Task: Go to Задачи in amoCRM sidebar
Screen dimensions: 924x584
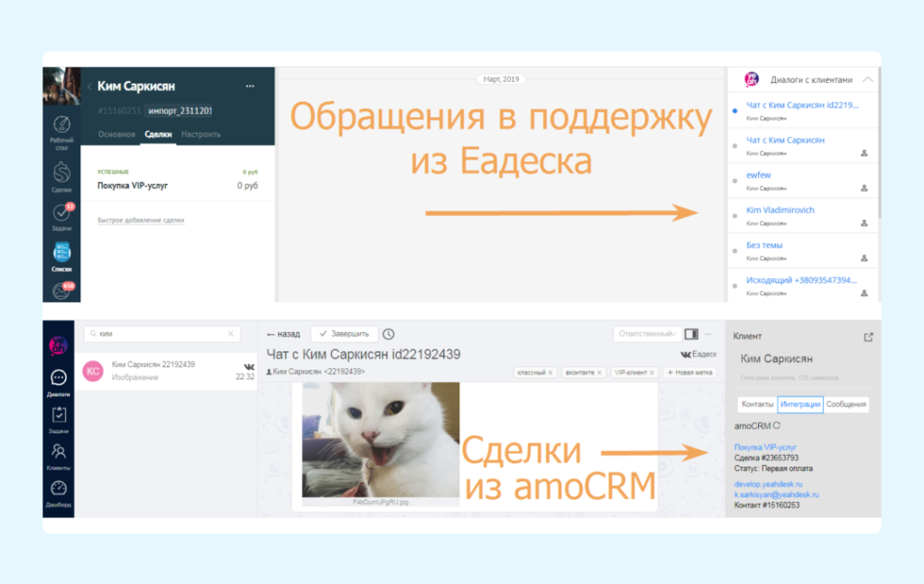Action: [x=61, y=214]
